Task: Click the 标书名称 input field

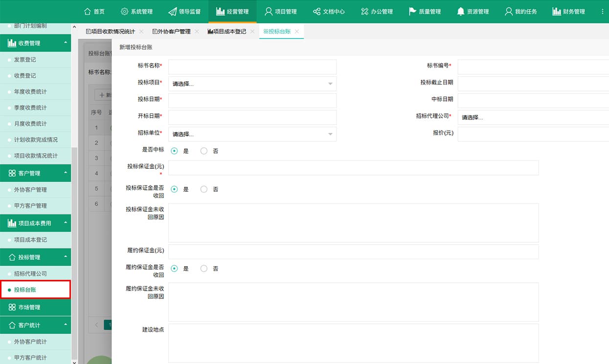Action: tap(252, 67)
